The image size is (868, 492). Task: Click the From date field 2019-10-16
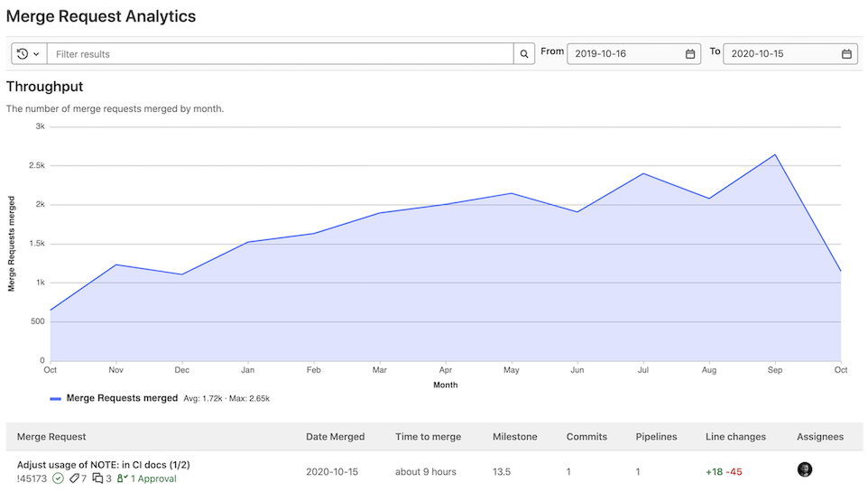[633, 54]
